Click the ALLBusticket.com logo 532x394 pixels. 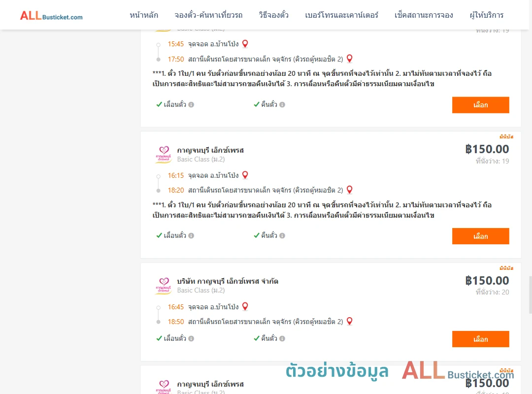coord(51,16)
